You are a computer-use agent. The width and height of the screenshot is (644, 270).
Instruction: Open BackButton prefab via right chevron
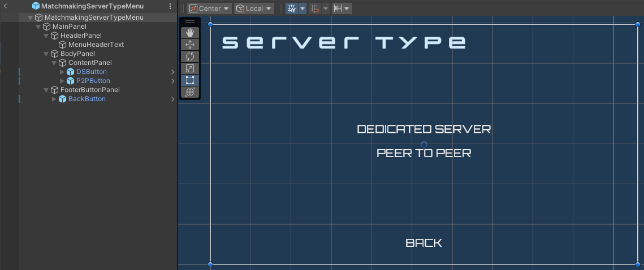click(x=173, y=99)
